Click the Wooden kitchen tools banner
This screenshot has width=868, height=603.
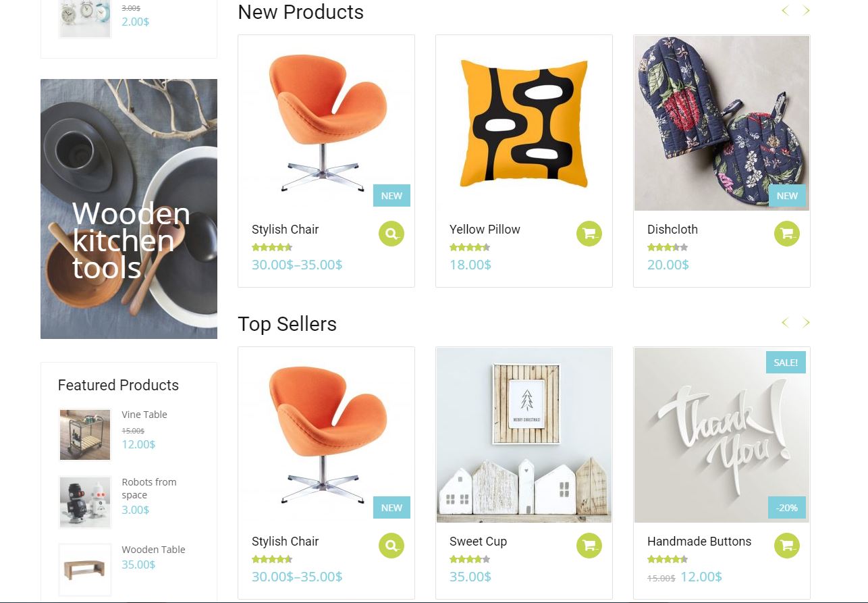click(x=129, y=209)
